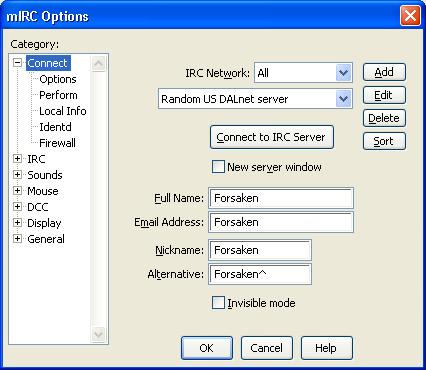Focus the Nickname field
Screen dimensions: 426x370
click(x=260, y=250)
